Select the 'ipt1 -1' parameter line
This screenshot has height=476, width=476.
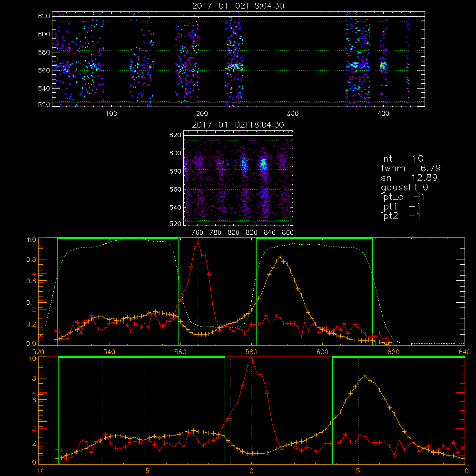tap(401, 207)
